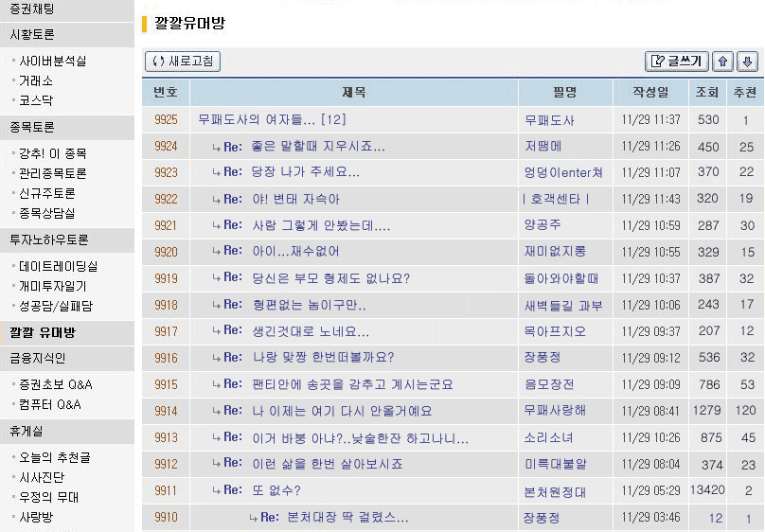Open the 데이트레이딩실 sidebar link
The image size is (765, 532).
pos(58,267)
